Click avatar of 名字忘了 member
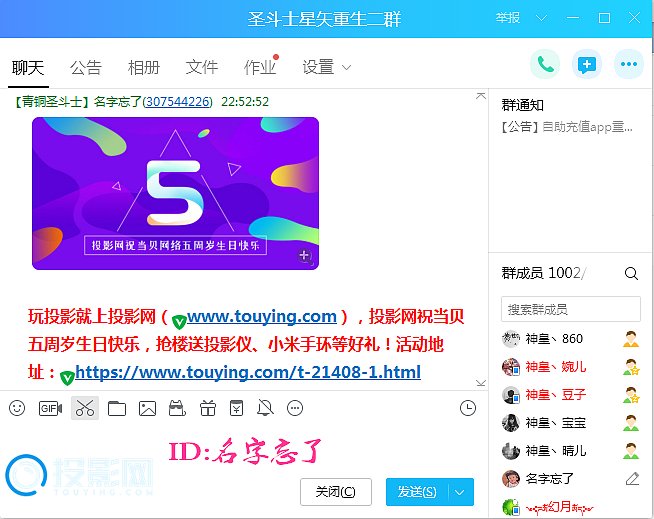Image resolution: width=654 pixels, height=519 pixels. pos(511,479)
